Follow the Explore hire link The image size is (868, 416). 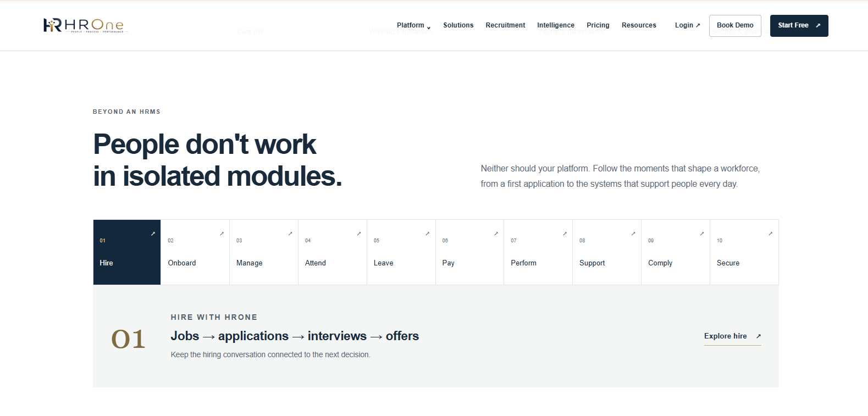[x=733, y=336]
